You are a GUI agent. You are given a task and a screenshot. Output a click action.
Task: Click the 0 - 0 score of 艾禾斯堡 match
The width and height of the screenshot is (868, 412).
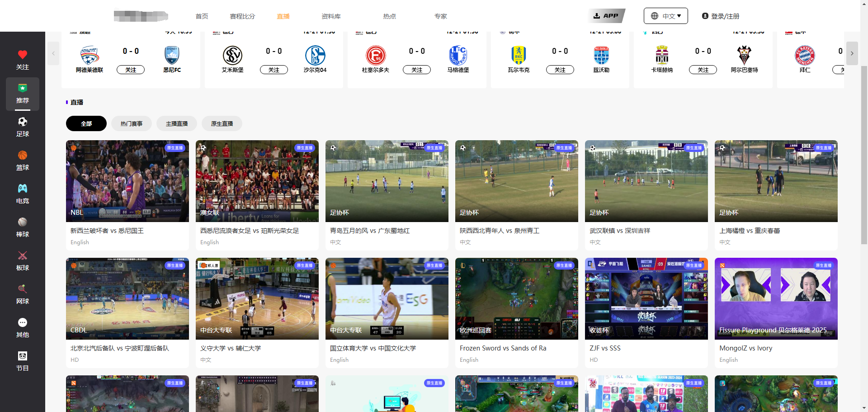click(274, 51)
